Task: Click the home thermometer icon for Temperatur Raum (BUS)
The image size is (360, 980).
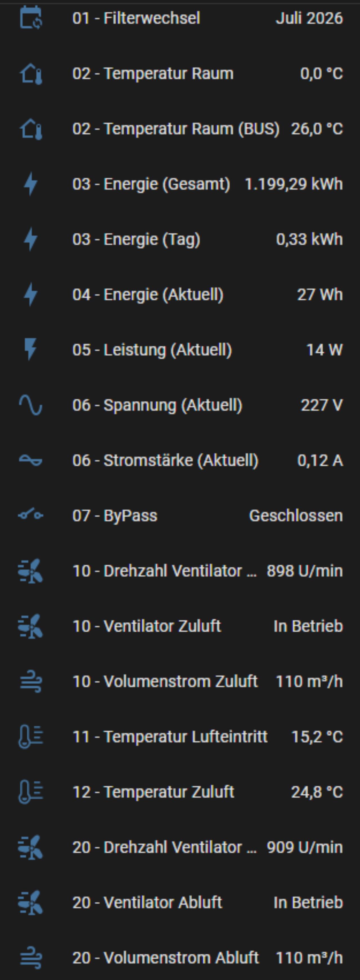Action: (30, 129)
